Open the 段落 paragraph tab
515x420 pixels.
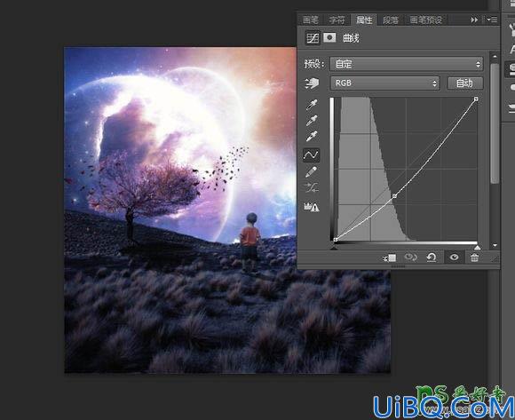(x=391, y=20)
